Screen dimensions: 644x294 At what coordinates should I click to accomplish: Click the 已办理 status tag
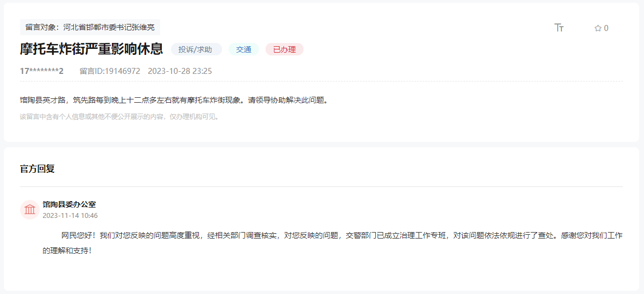coord(284,49)
